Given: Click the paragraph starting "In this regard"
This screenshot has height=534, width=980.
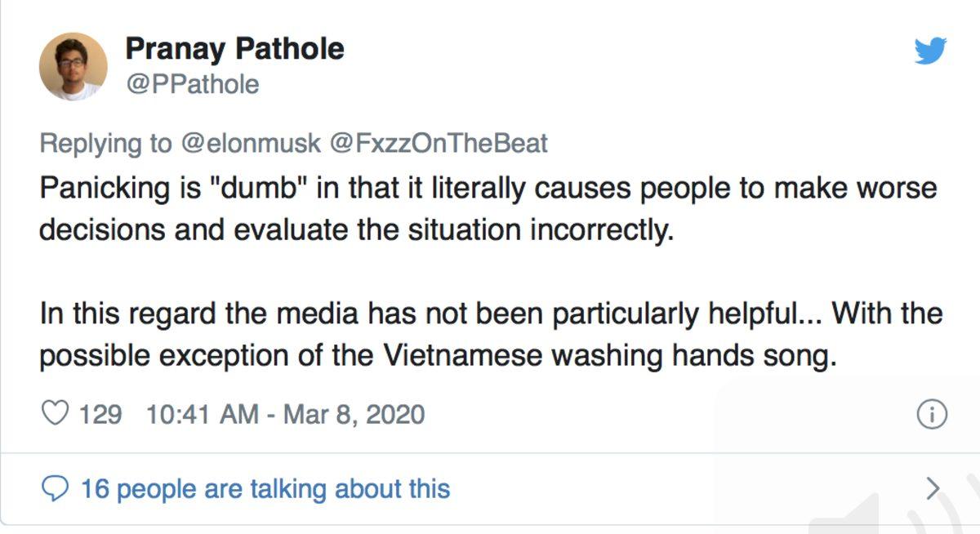Looking at the screenshot, I should pos(491,335).
